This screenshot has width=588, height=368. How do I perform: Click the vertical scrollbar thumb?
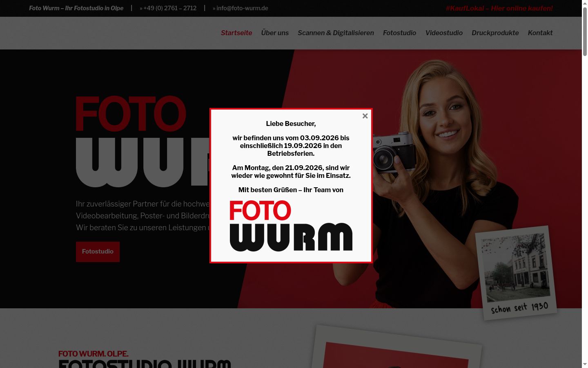coord(585,31)
